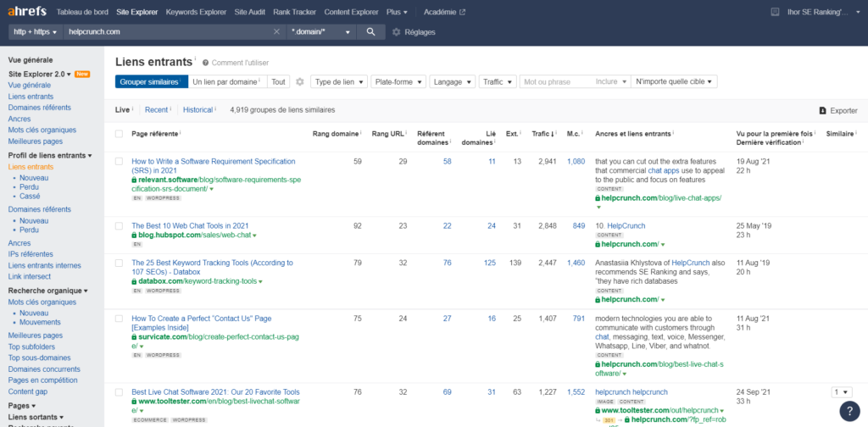The image size is (868, 427).
Task: Sort by Trafic column header
Action: [x=543, y=134]
